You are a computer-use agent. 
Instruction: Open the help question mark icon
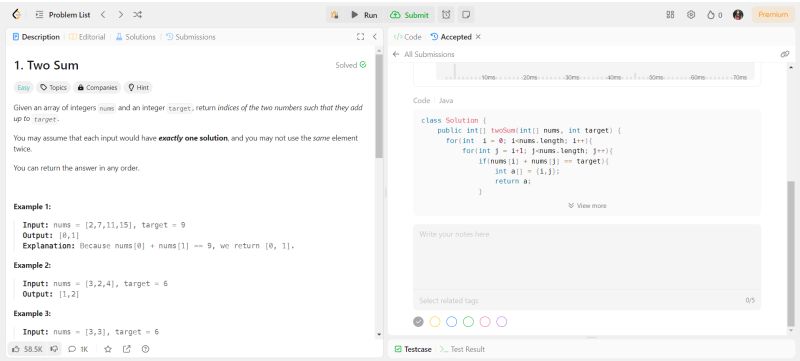pyautogui.click(x=145, y=349)
